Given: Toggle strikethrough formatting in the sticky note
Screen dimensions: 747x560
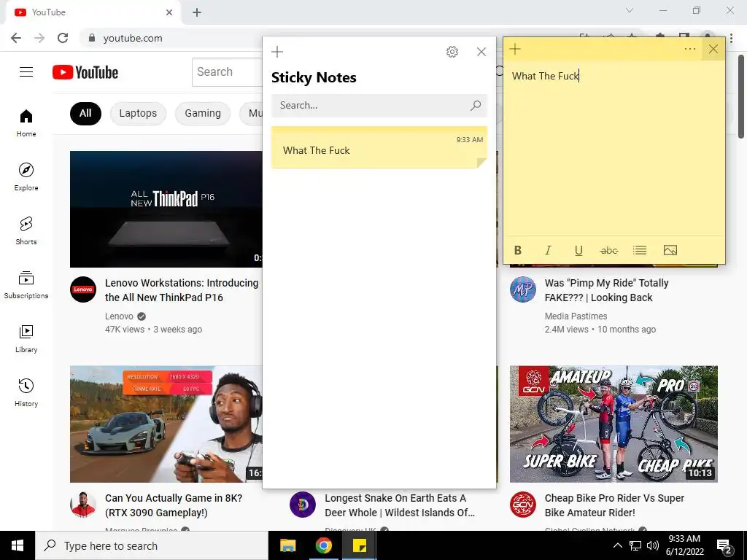Looking at the screenshot, I should (609, 251).
